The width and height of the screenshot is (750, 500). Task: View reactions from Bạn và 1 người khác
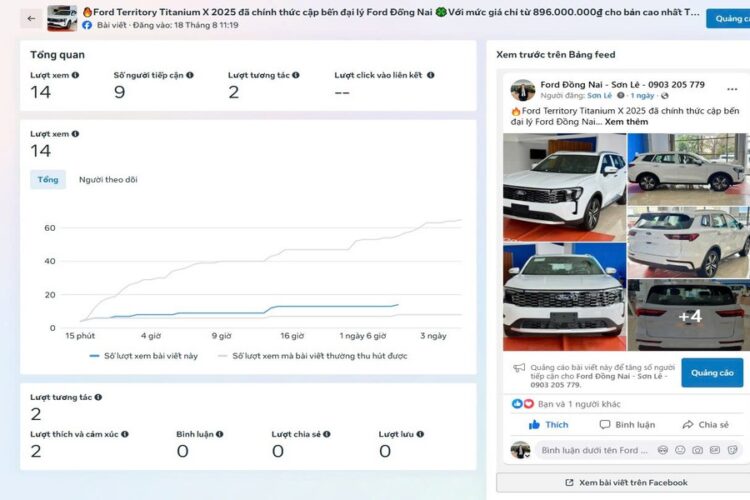point(579,404)
